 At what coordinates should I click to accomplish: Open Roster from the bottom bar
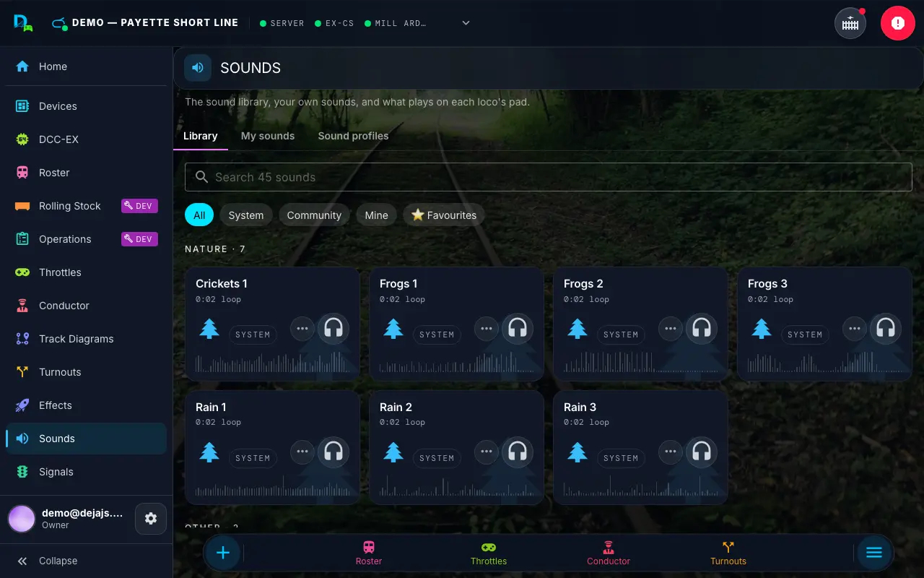pyautogui.click(x=369, y=553)
